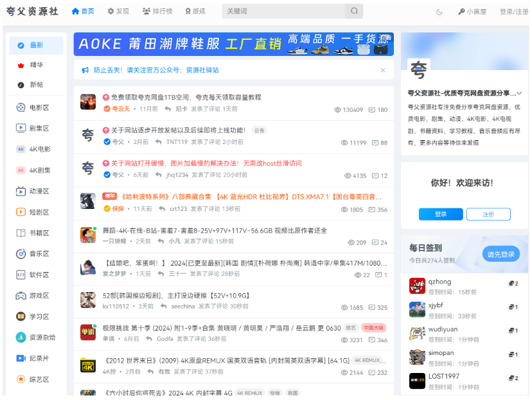Screen dimensions: 532x400
Task: Click the blue 登录 button
Action: pyautogui.click(x=440, y=214)
